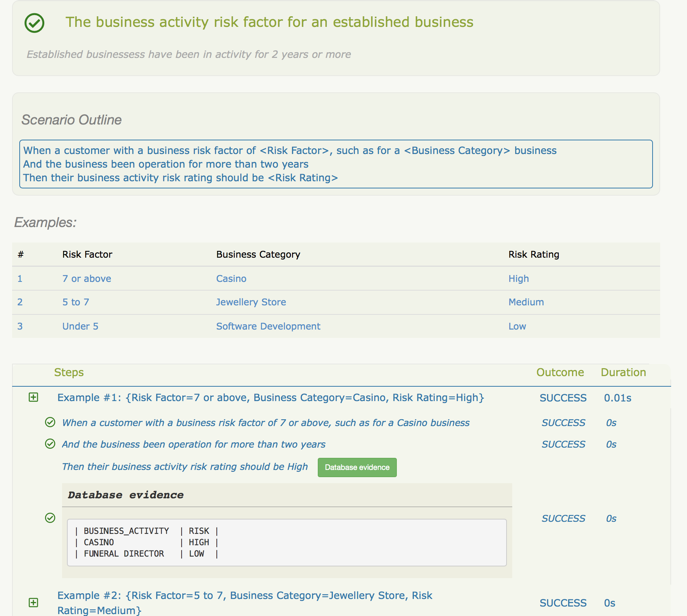Screen dimensions: 687x616
Task: Click the success check icon beside the database evidence table
Action: pos(50,518)
